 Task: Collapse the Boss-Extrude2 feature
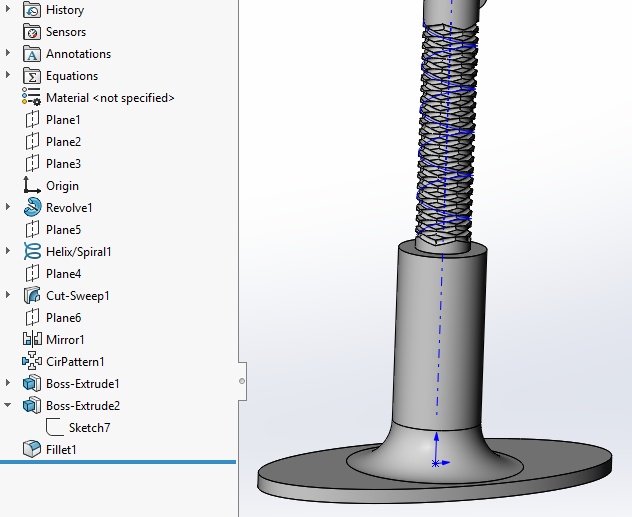pyautogui.click(x=8, y=405)
